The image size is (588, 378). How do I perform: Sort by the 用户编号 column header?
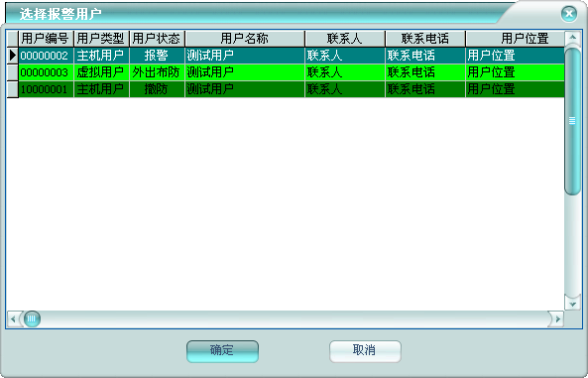tap(46, 39)
